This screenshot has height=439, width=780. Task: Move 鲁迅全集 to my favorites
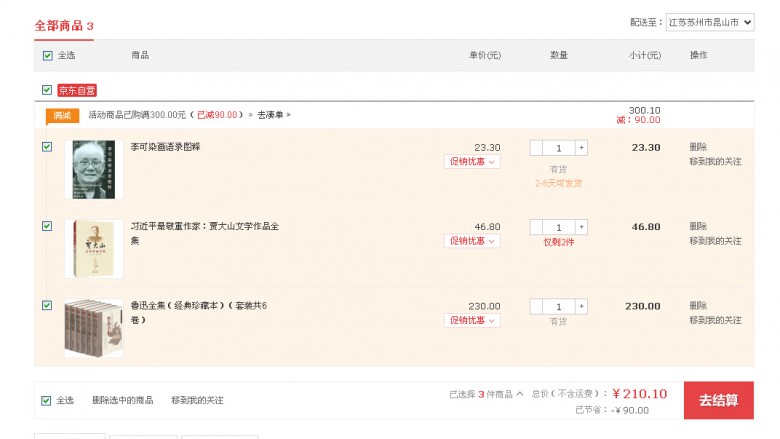click(715, 320)
